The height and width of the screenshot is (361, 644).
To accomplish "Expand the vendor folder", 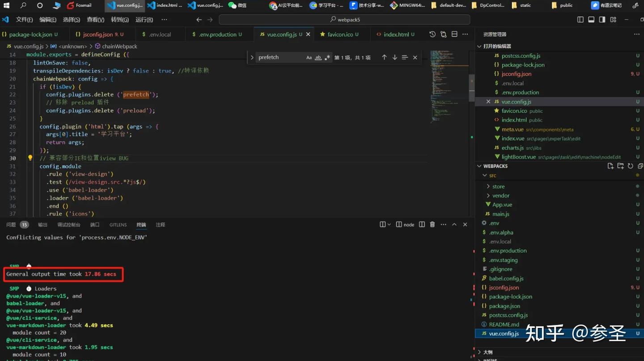I will pos(488,195).
